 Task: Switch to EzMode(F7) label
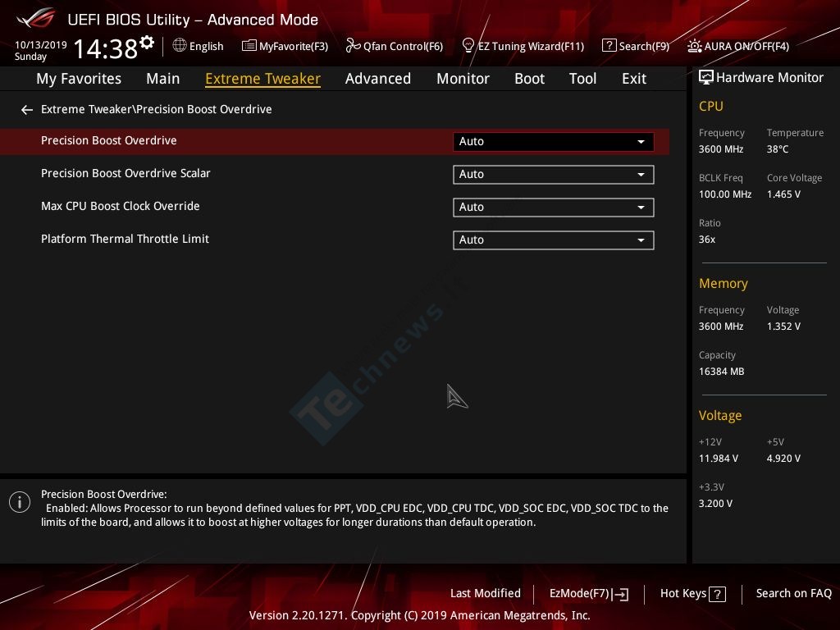(580, 594)
